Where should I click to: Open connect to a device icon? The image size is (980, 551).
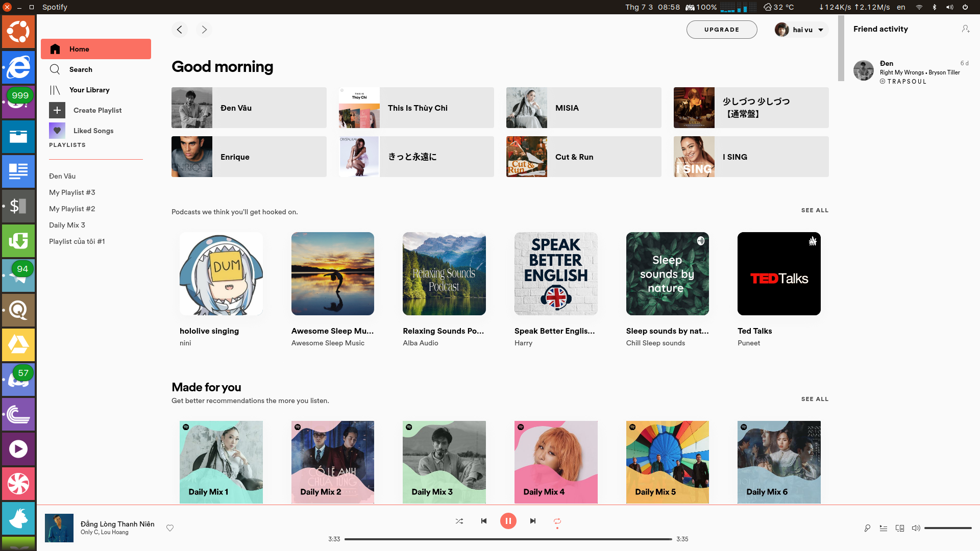[x=900, y=528]
